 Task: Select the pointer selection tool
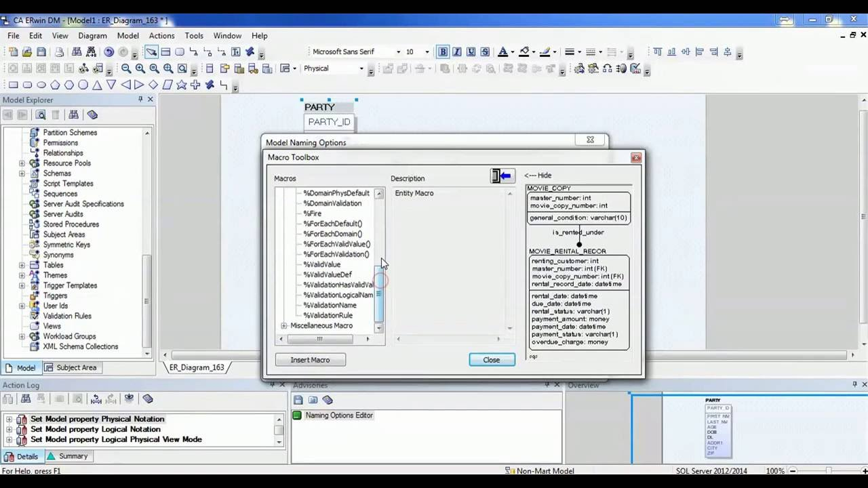[151, 52]
